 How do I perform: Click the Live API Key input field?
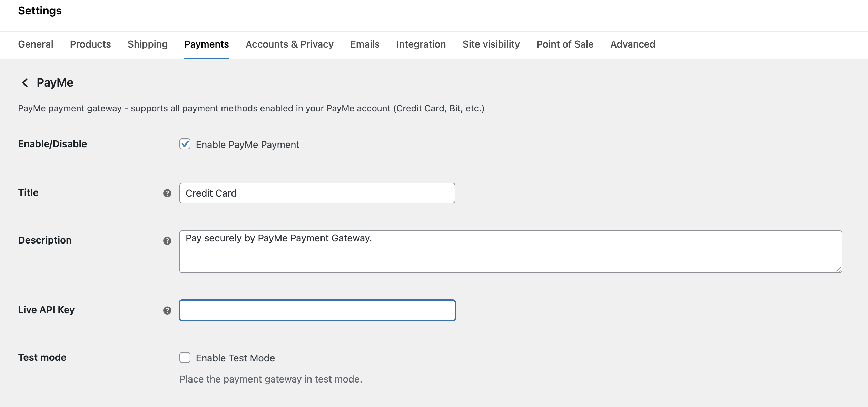[317, 310]
